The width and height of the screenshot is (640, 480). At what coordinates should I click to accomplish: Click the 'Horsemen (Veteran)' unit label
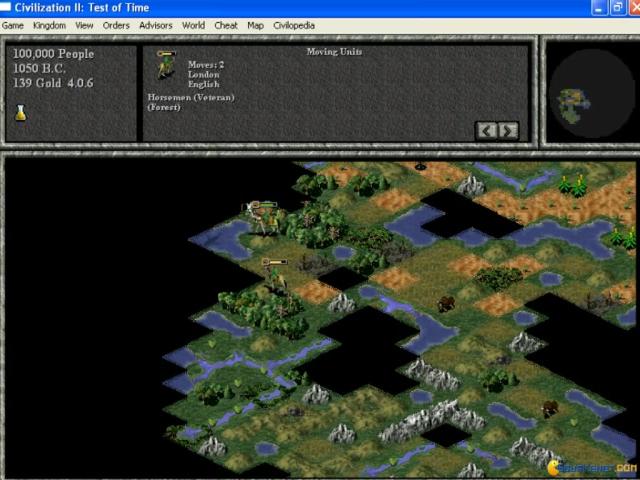[191, 98]
